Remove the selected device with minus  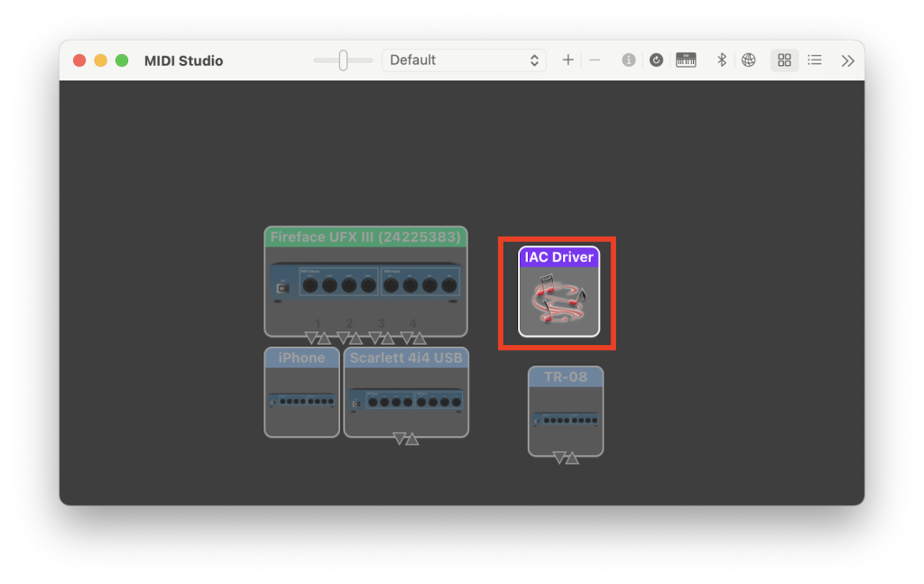(x=595, y=60)
